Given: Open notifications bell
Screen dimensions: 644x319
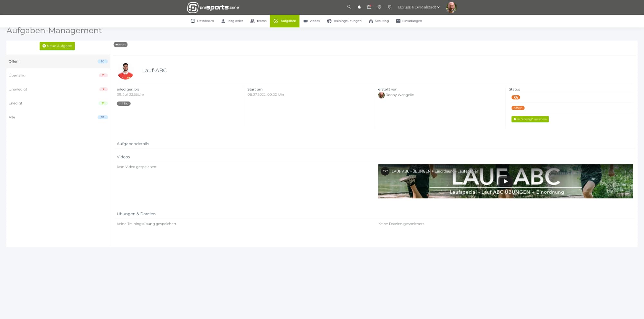Looking at the screenshot, I should (x=359, y=7).
